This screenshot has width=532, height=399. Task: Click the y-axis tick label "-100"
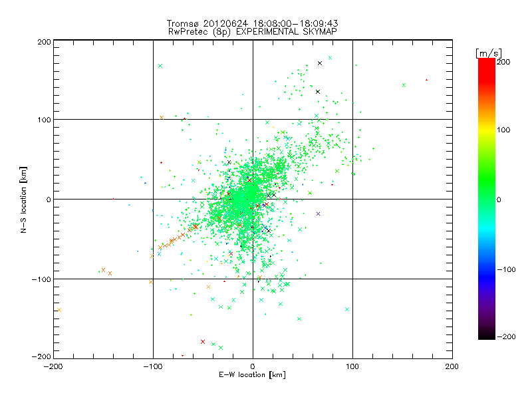click(41, 279)
